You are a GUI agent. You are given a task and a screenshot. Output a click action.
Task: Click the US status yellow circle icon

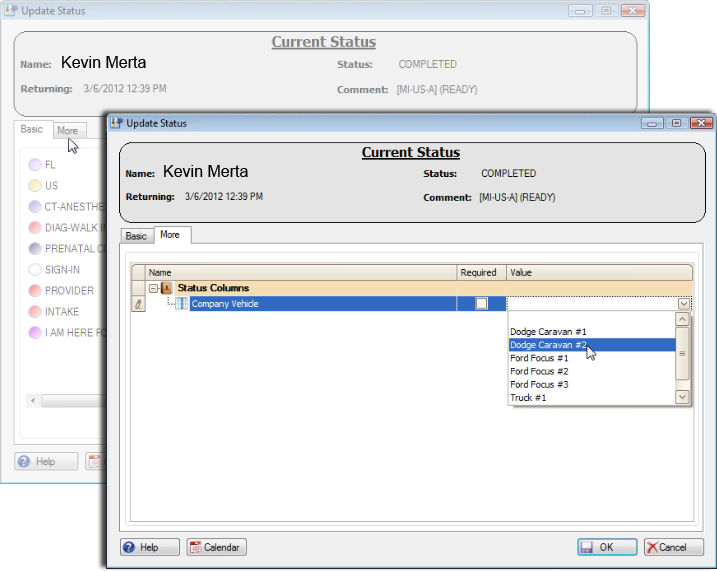(x=35, y=185)
